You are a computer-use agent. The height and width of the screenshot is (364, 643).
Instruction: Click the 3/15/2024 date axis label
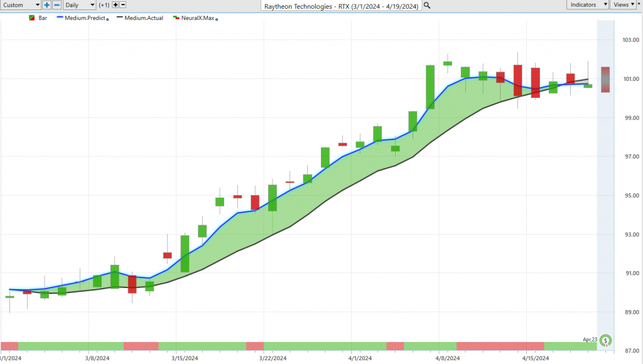click(x=185, y=358)
